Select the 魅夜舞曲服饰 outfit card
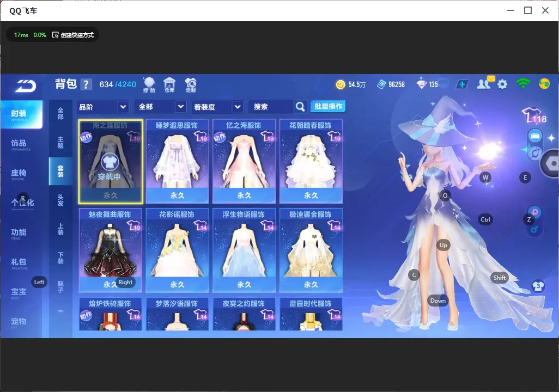Viewport: 559px width, 392px height. [x=111, y=250]
